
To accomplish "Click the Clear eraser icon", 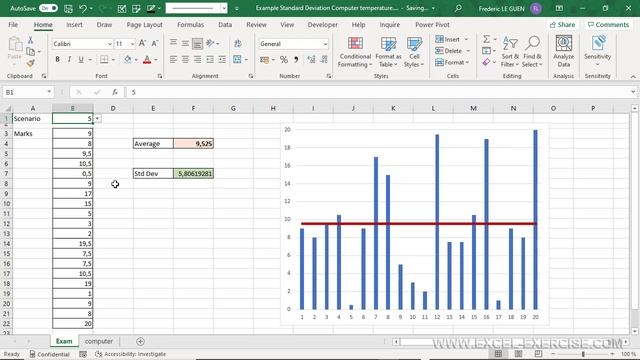I will coord(486,62).
